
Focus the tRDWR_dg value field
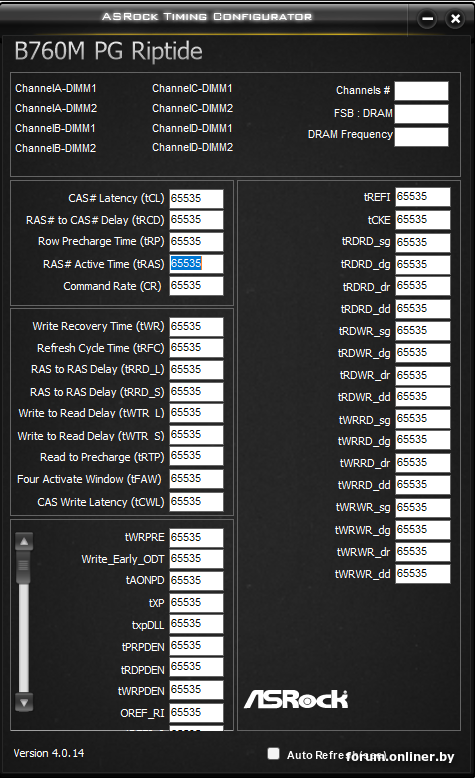point(422,353)
